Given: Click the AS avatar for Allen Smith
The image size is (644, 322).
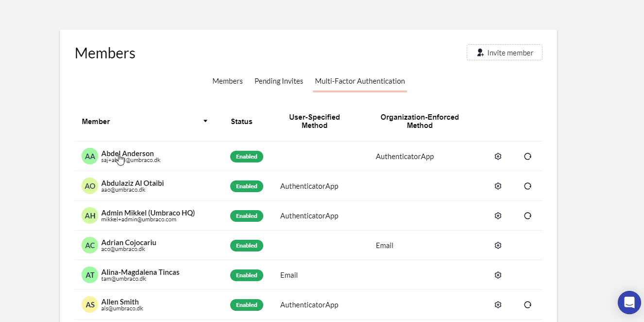Looking at the screenshot, I should click(90, 304).
